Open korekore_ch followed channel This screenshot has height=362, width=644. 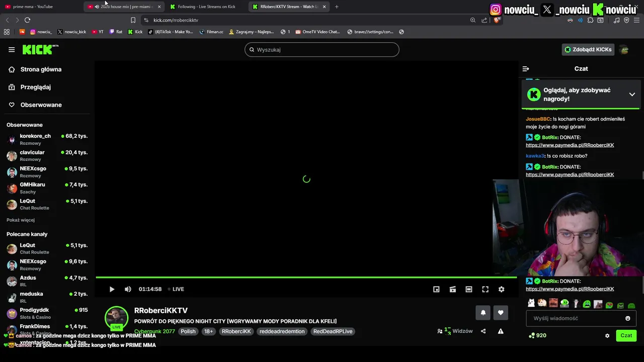coord(47,139)
